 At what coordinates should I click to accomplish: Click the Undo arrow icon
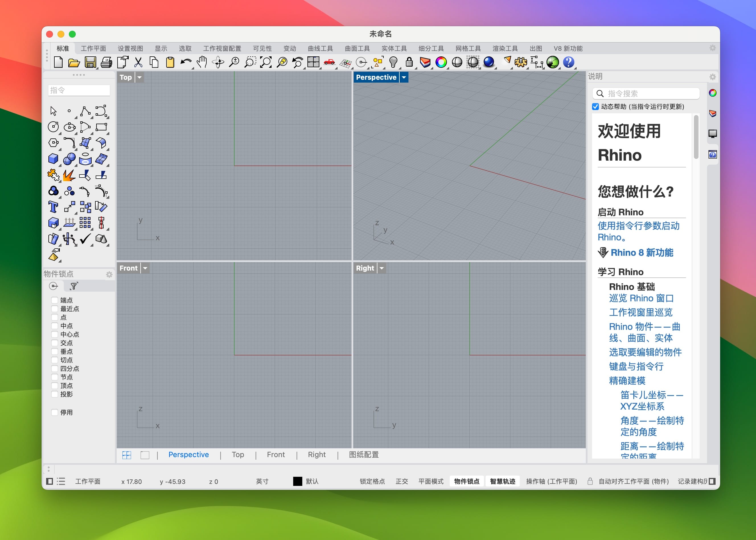pyautogui.click(x=186, y=62)
